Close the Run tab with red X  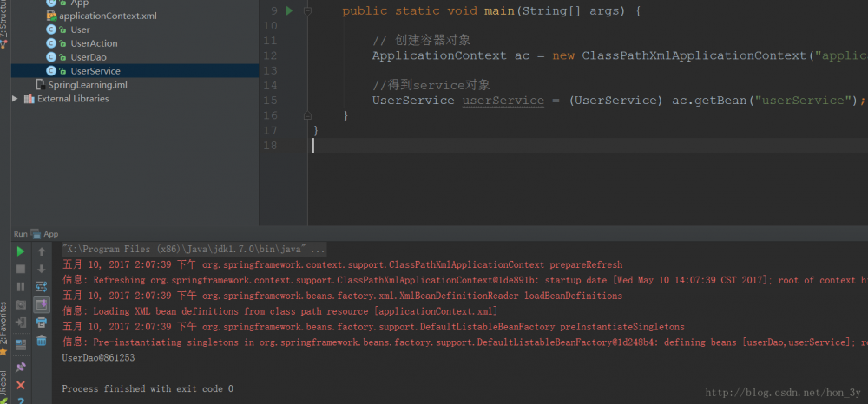pyautogui.click(x=21, y=385)
